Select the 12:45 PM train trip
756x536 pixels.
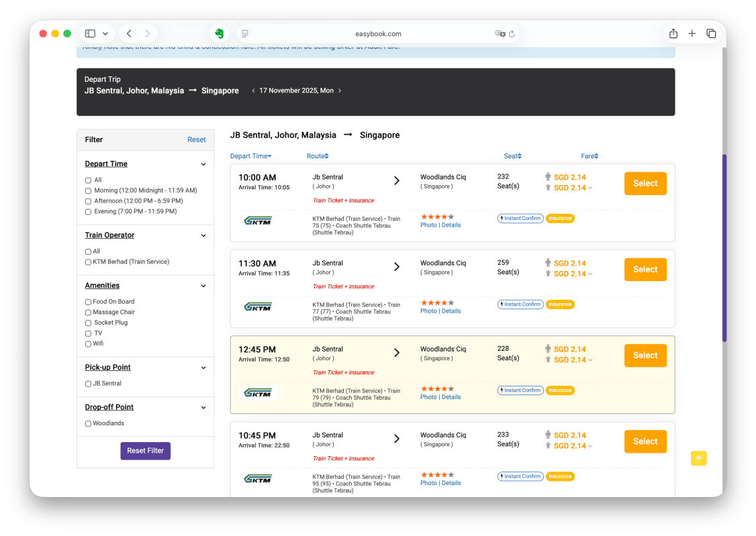pos(645,356)
